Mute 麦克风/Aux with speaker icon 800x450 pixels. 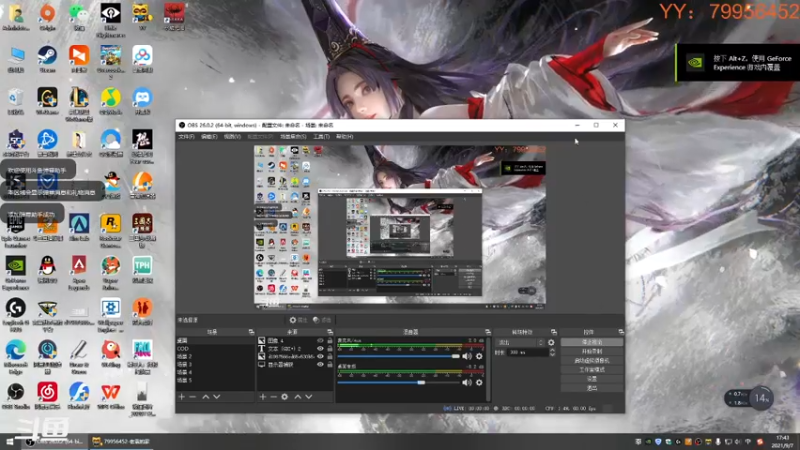(x=467, y=356)
